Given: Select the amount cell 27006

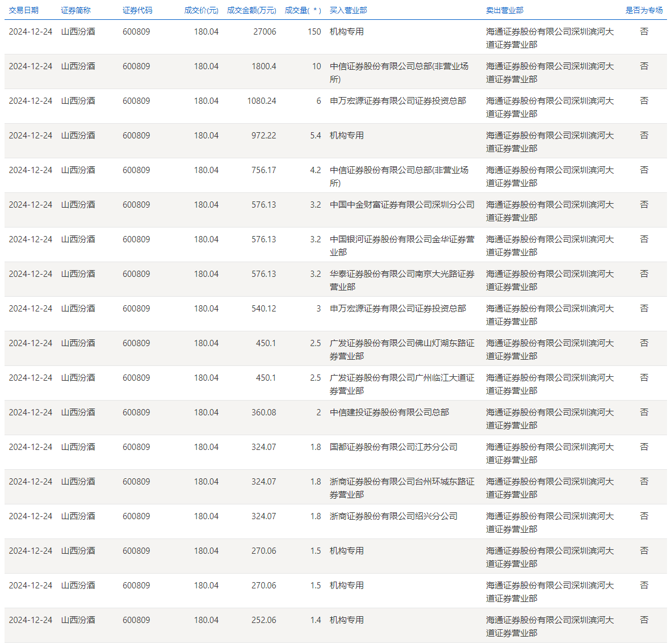Looking at the screenshot, I should pyautogui.click(x=265, y=32).
